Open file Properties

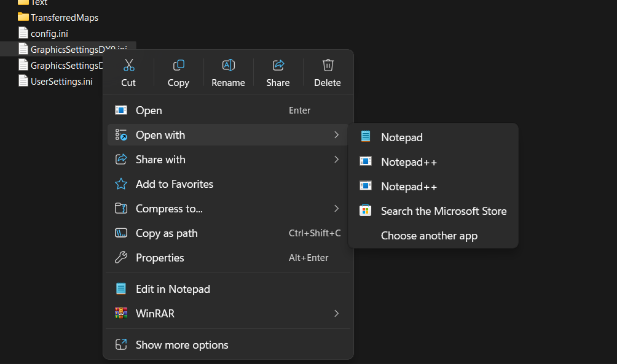160,258
